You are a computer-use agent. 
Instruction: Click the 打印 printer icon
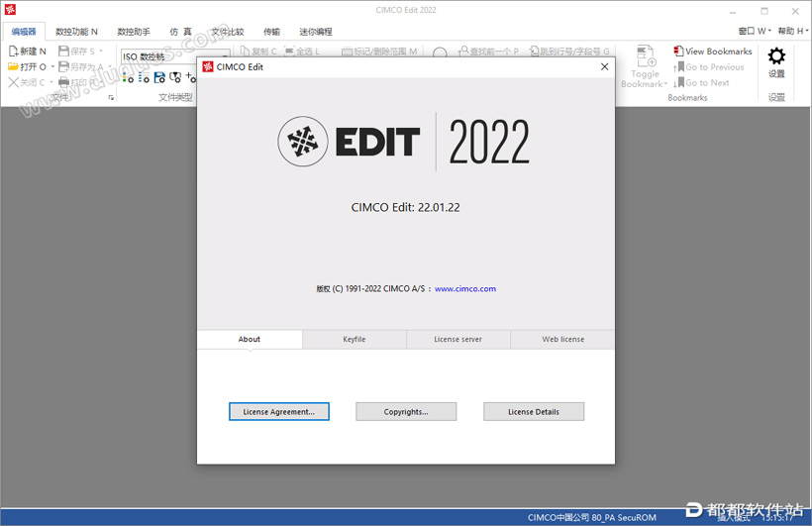(63, 82)
